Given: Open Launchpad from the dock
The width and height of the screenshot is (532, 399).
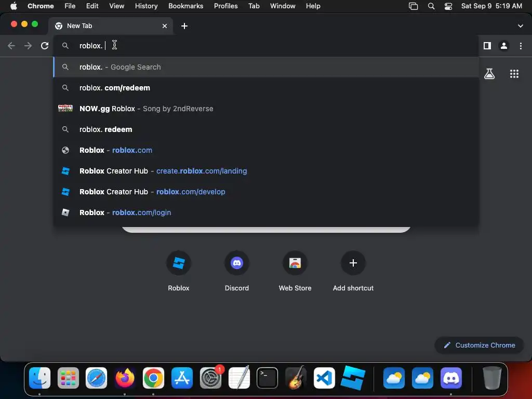Looking at the screenshot, I should (68, 378).
